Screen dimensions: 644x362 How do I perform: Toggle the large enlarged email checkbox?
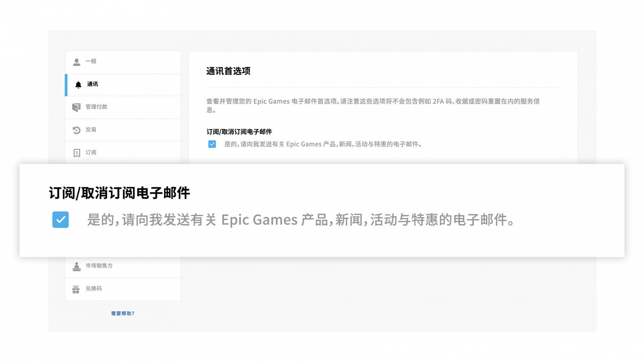(x=61, y=220)
